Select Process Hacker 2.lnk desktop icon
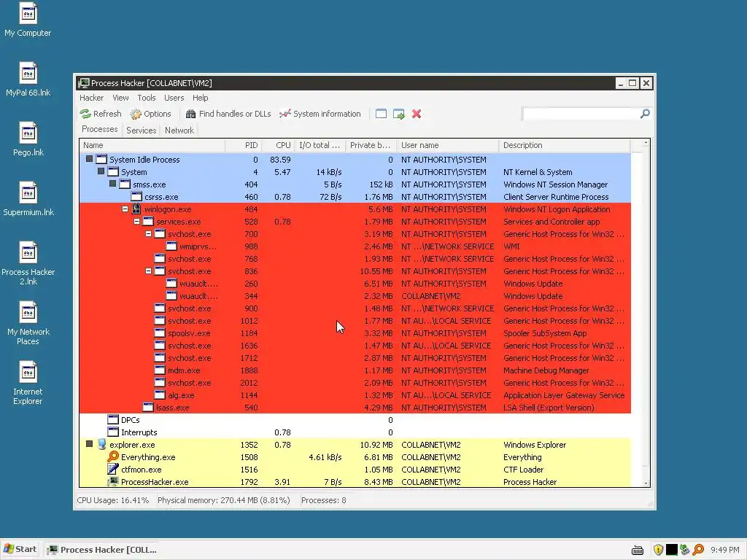Image resolution: width=747 pixels, height=560 pixels. coord(28,264)
